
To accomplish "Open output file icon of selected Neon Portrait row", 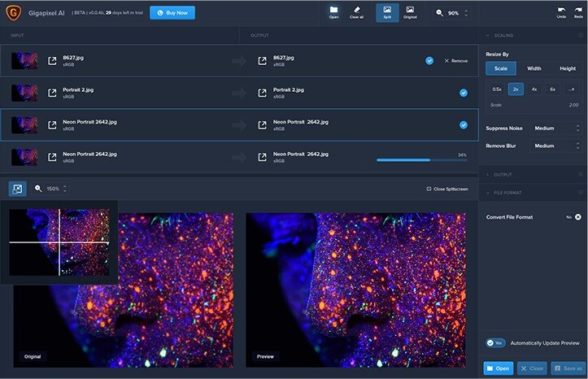I will 262,124.
